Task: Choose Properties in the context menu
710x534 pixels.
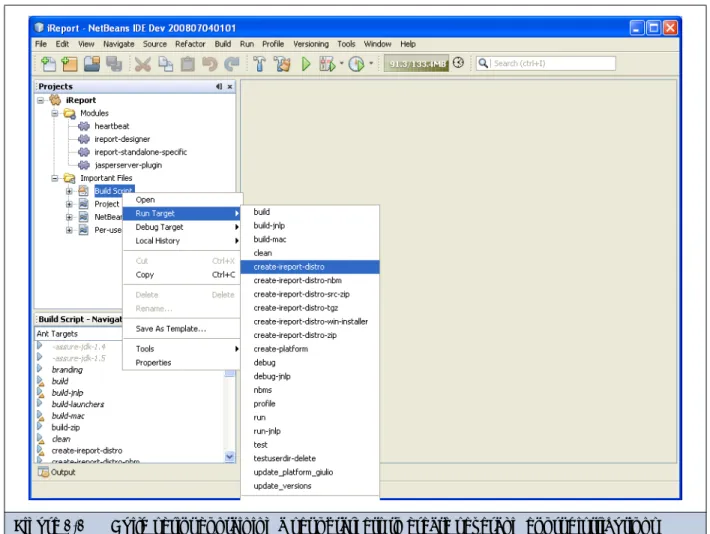Action: [182, 363]
